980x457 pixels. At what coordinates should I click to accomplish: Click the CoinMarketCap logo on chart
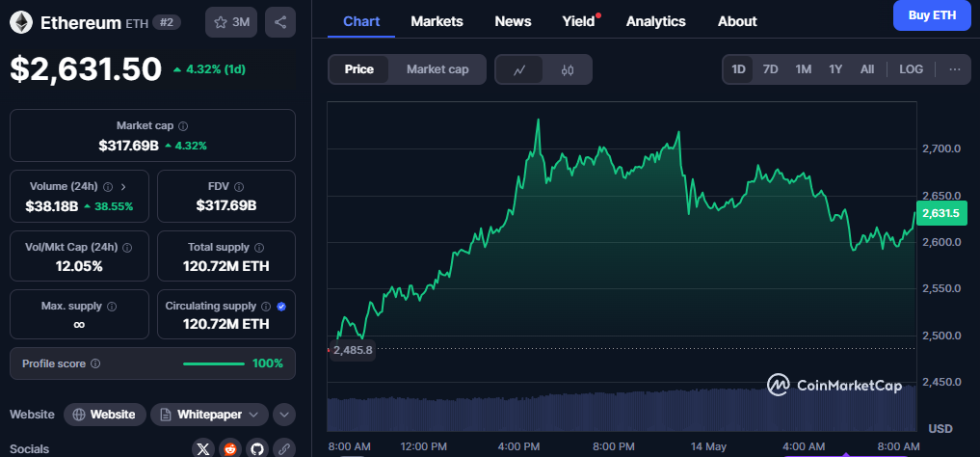coord(834,386)
